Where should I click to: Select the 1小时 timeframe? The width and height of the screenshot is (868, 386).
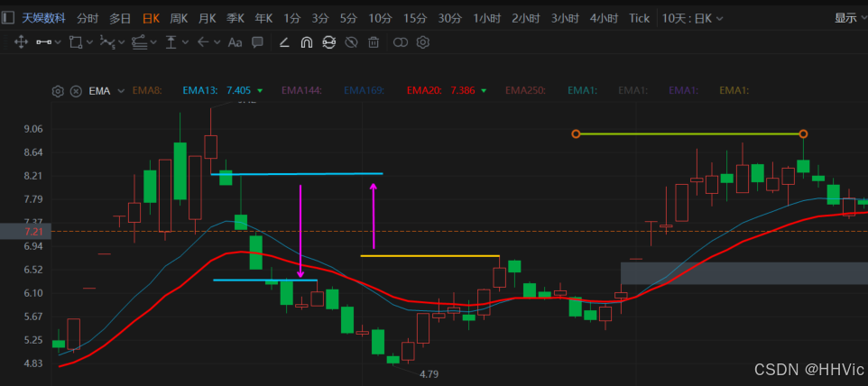486,19
